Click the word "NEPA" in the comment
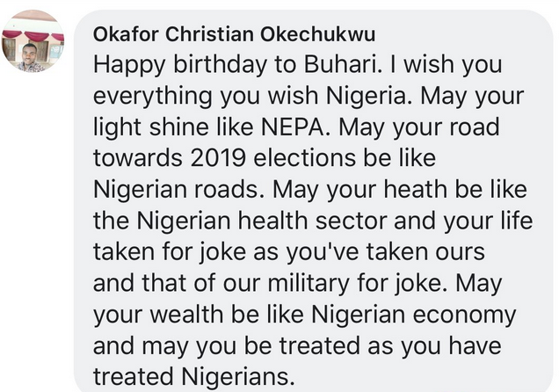The width and height of the screenshot is (559, 392). tap(293, 127)
